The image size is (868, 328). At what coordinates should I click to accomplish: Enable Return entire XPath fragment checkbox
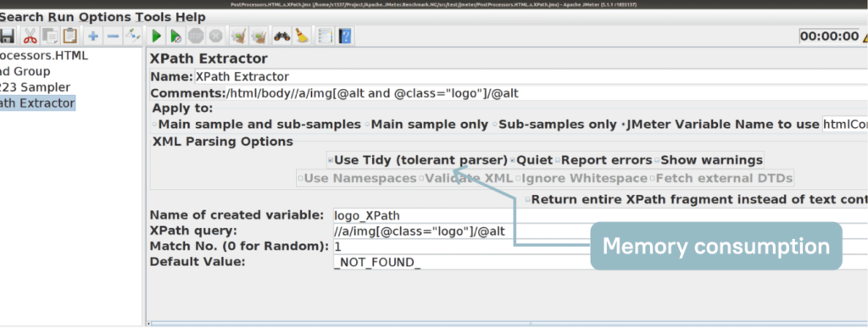528,200
